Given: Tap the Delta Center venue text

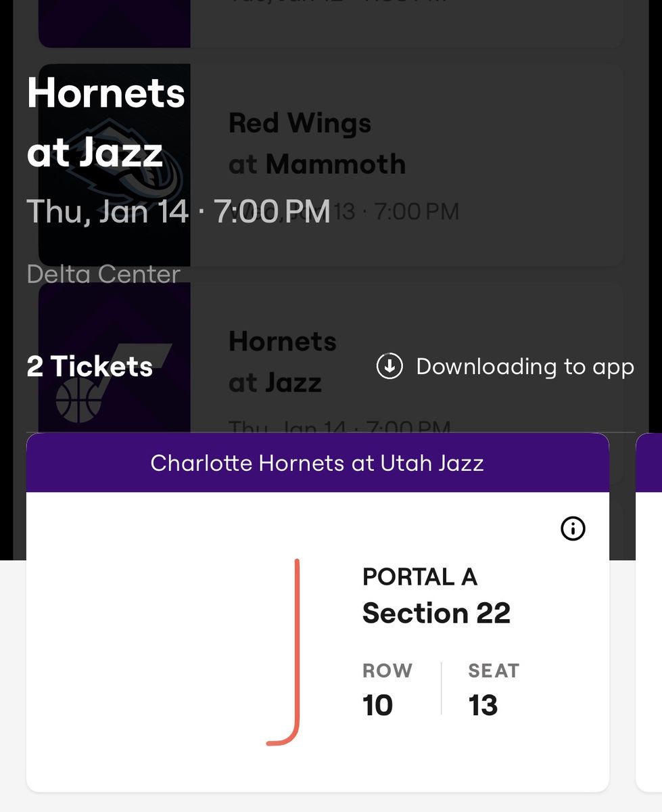Looking at the screenshot, I should 103,274.
